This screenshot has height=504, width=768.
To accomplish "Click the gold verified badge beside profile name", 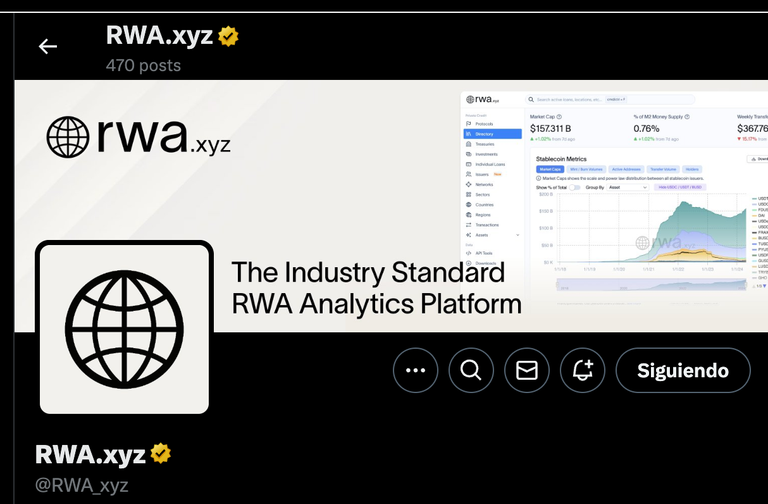I will tap(161, 454).
